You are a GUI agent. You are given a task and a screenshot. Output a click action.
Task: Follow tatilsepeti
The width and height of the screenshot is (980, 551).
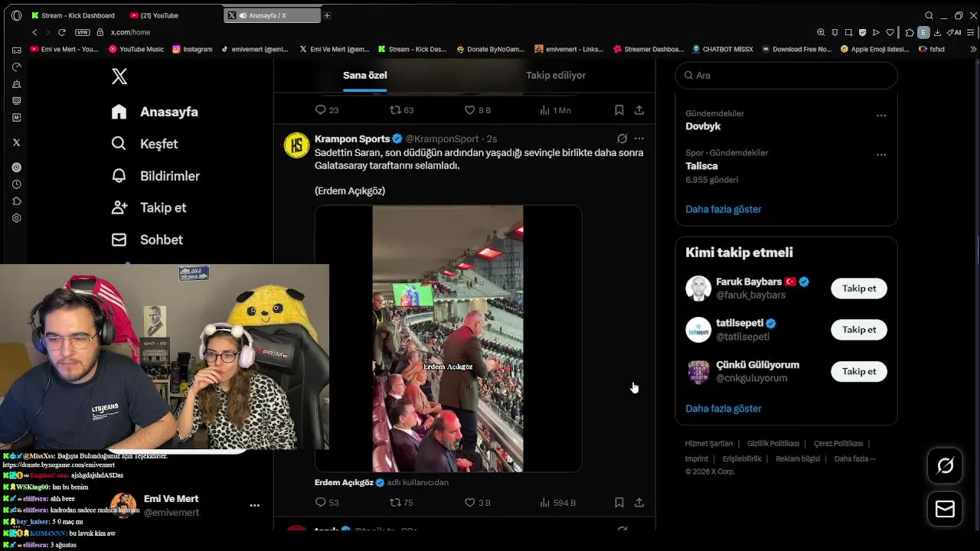[859, 330]
